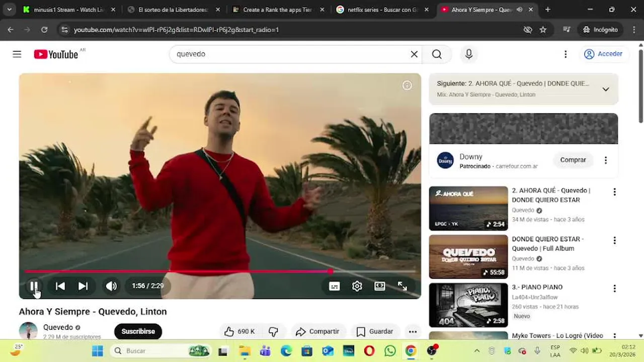The height and width of the screenshot is (362, 644).
Task: Click Comprar on the Downy ad
Action: pos(573,160)
